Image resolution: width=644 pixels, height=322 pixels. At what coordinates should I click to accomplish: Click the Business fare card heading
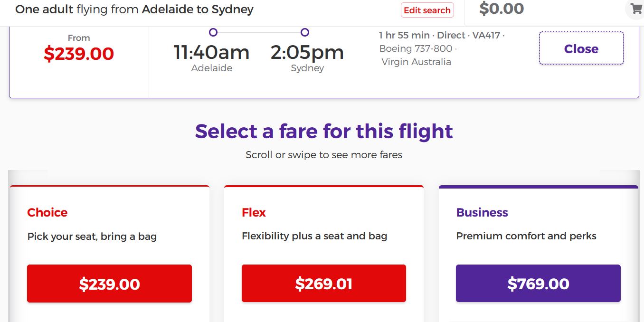[482, 212]
